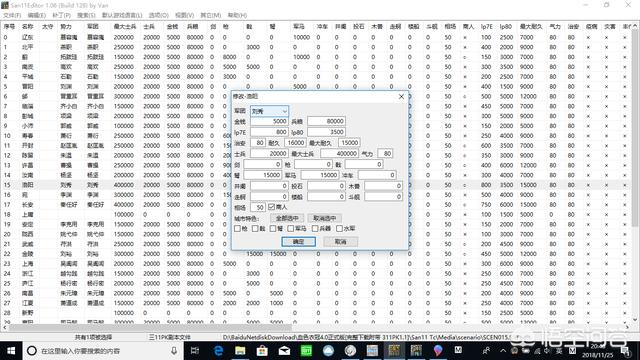Open the 文件(F) menu

pyautogui.click(x=12, y=15)
